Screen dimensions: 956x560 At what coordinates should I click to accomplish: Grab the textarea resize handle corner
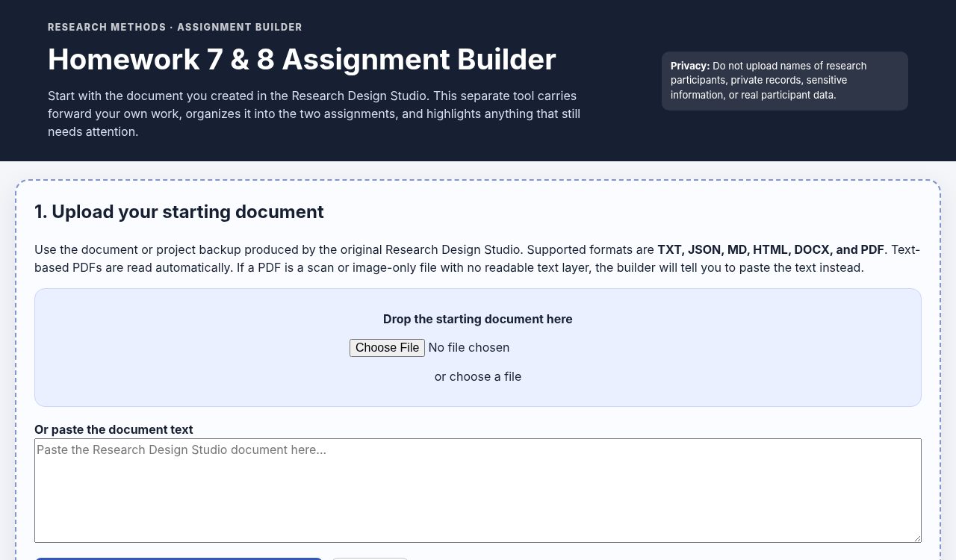[916, 538]
